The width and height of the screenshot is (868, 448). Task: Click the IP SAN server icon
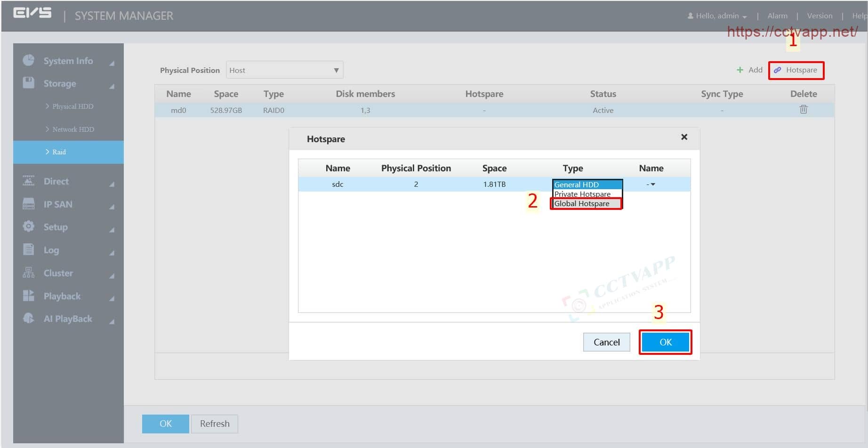click(29, 204)
